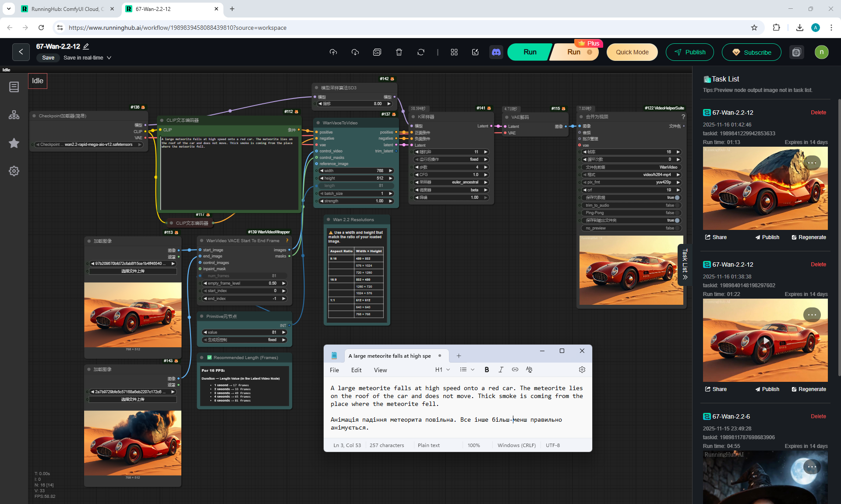
Task: Expand the Save in real-time dropdown
Action: coord(109,58)
